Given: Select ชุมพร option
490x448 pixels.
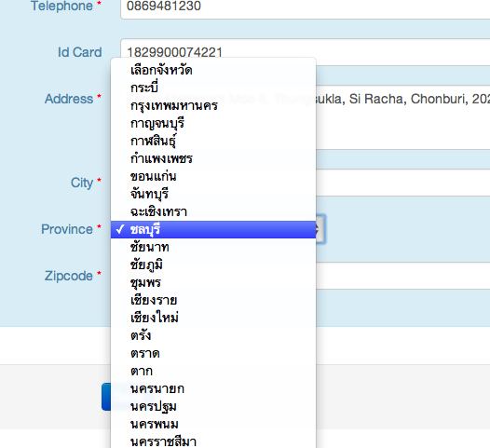Looking at the screenshot, I should [x=213, y=283].
